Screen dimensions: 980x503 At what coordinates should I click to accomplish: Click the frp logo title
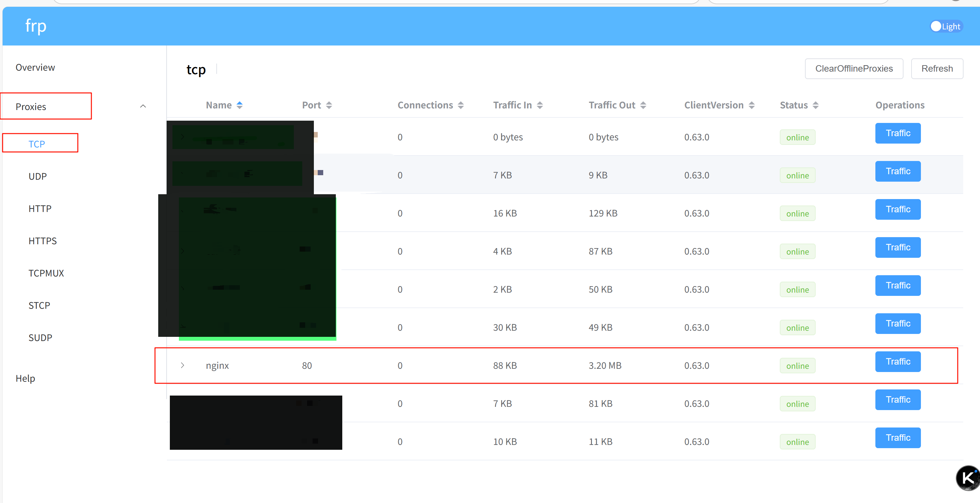36,26
